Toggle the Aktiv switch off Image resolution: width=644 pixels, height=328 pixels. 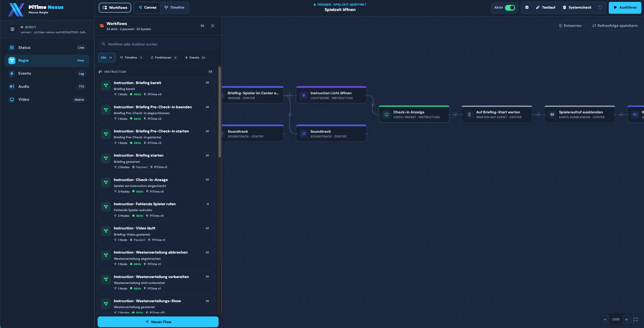[x=510, y=8]
